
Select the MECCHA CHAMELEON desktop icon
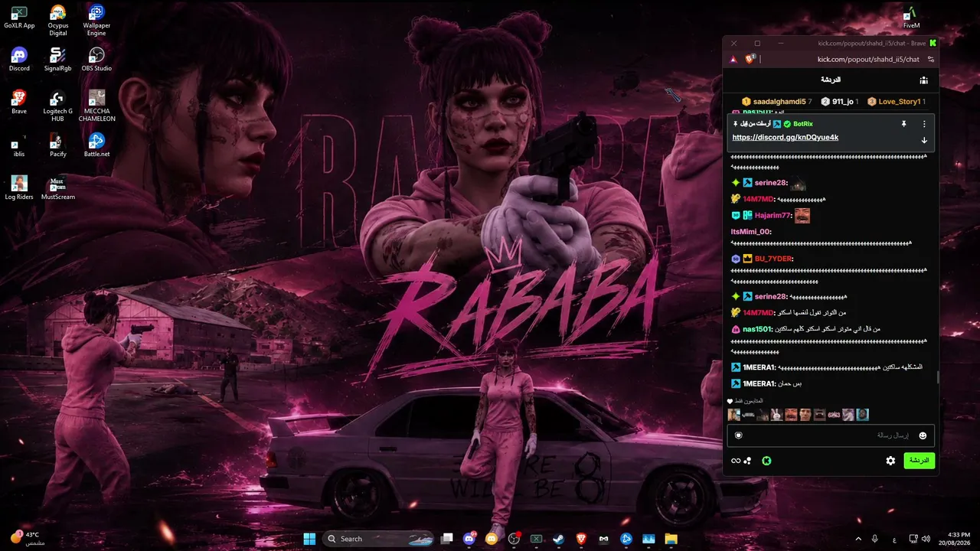click(x=96, y=106)
